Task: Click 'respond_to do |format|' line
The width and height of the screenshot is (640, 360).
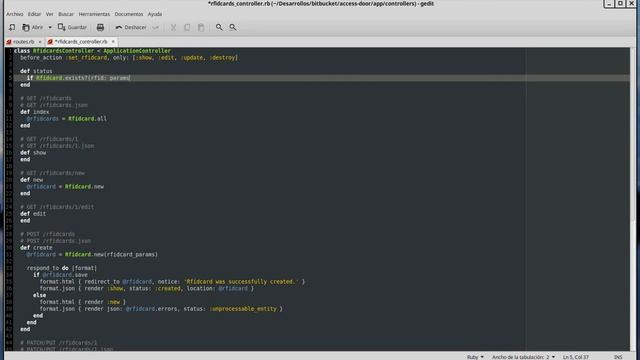Action: point(62,268)
